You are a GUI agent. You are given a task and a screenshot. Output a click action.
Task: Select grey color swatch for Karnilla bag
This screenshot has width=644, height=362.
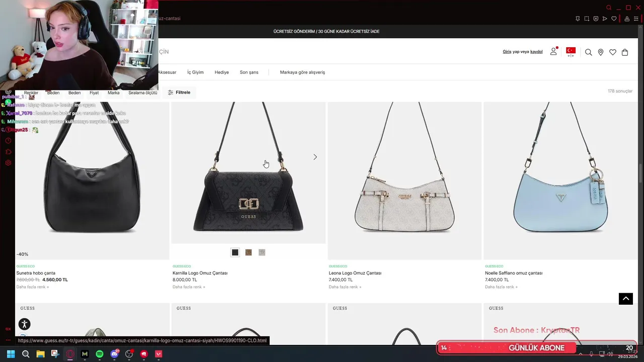(x=262, y=252)
